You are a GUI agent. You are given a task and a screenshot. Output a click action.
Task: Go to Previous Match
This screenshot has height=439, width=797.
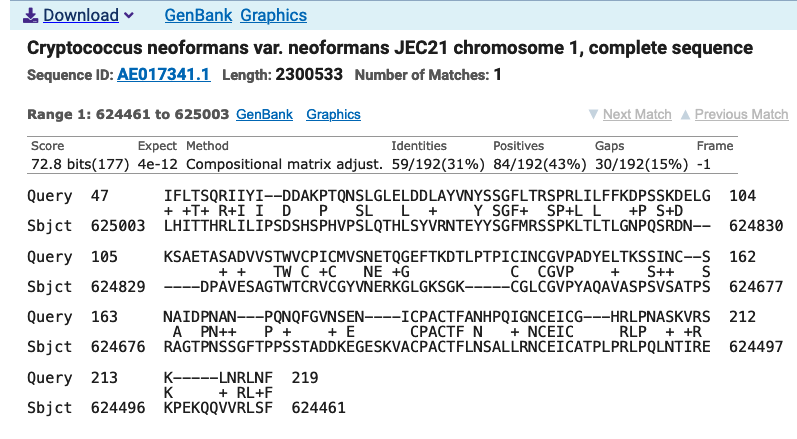pos(742,114)
